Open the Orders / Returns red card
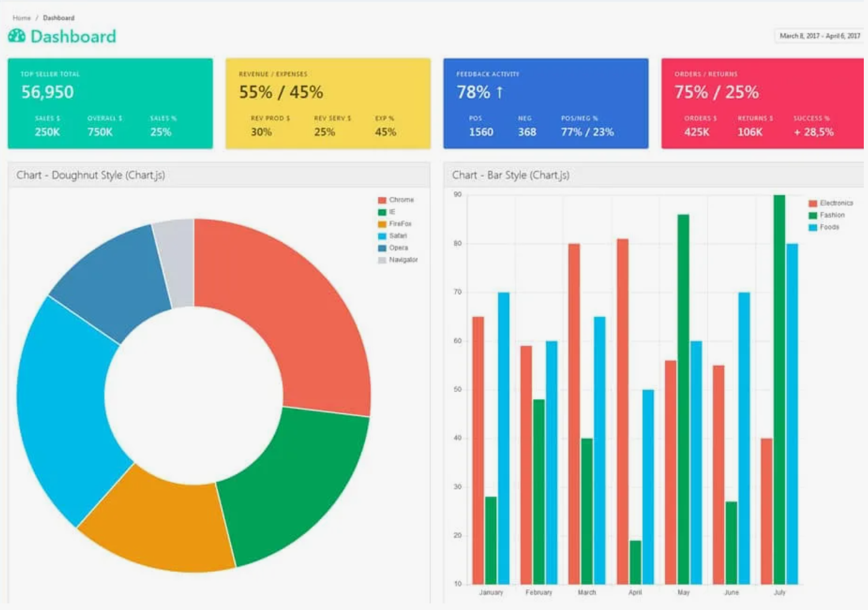The height and width of the screenshot is (610, 868). tap(763, 103)
